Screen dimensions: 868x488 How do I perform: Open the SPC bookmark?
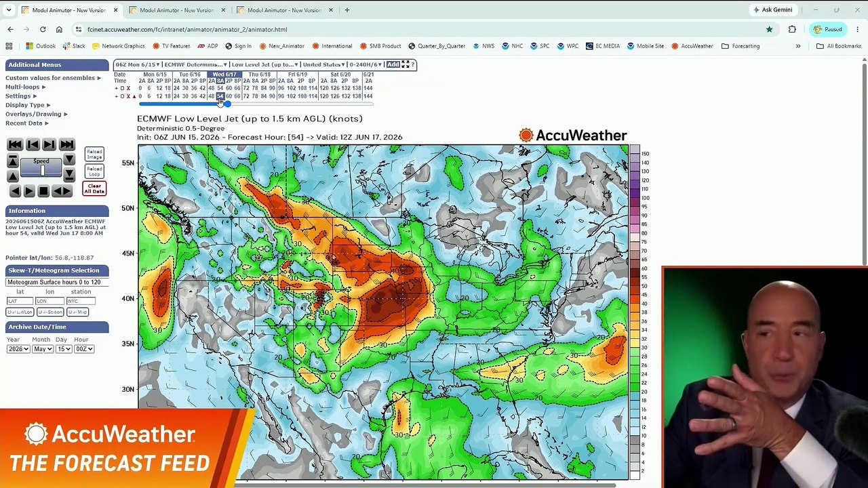[540, 46]
